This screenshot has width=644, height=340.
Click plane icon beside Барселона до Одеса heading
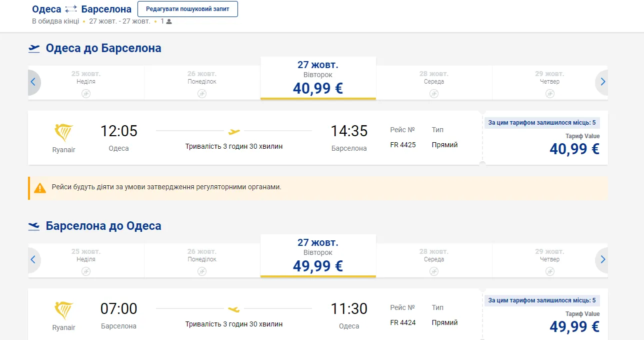[x=34, y=226]
